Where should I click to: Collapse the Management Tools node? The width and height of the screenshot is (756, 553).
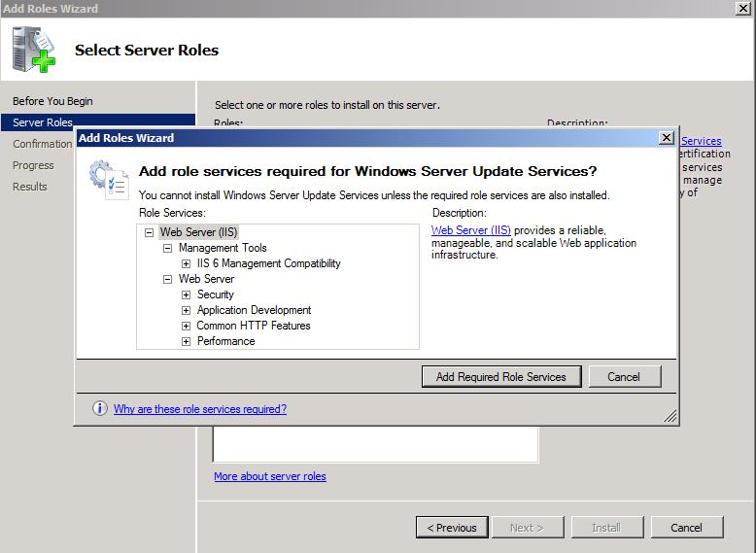pyautogui.click(x=167, y=248)
